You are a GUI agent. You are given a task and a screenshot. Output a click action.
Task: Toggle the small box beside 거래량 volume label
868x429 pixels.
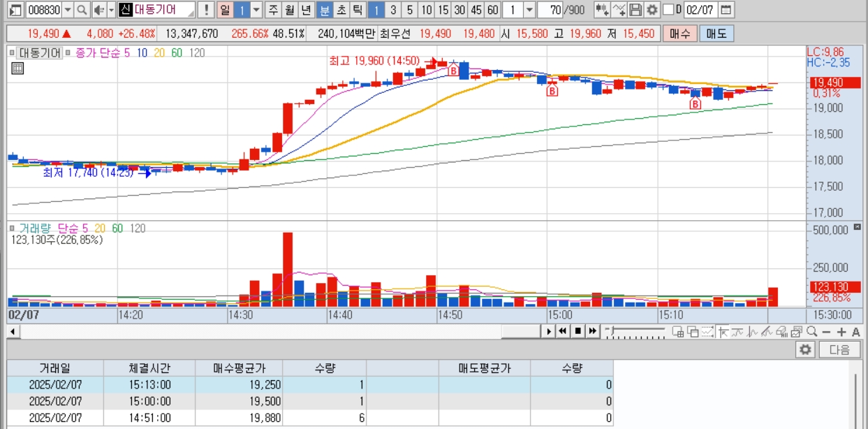click(12, 228)
